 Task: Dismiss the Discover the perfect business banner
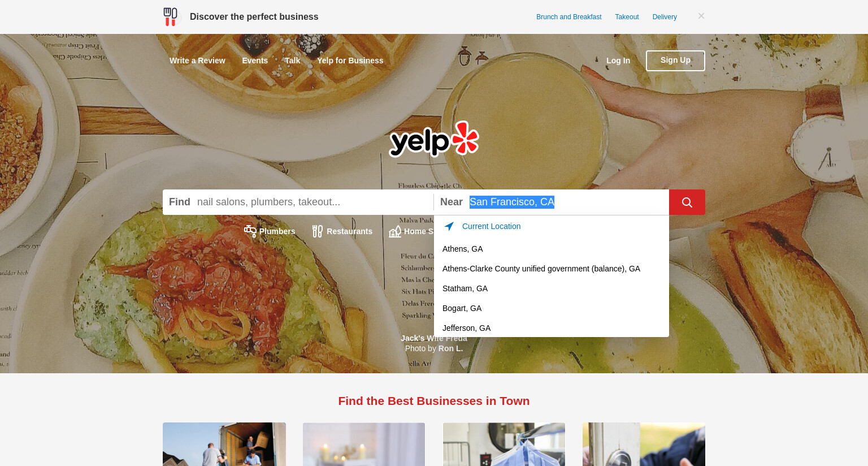[701, 16]
